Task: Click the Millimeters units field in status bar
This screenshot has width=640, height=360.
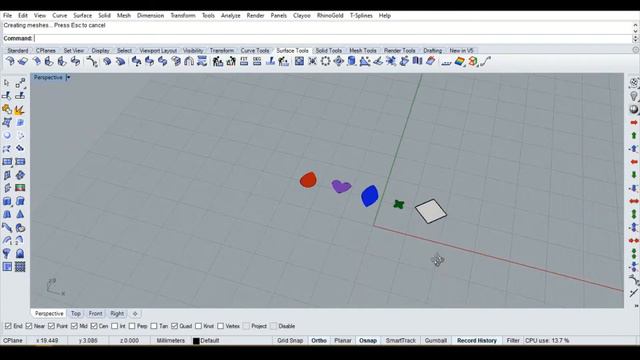Action: pos(171,340)
